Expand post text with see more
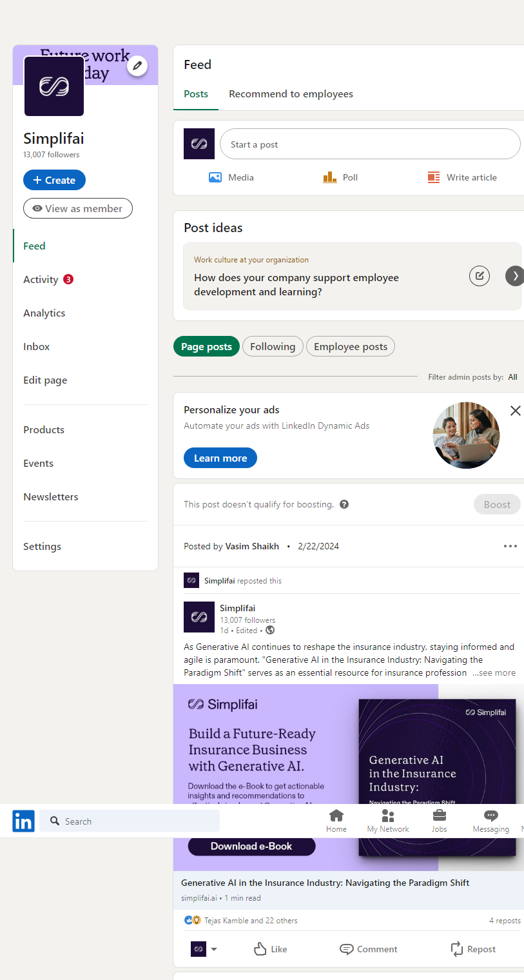This screenshot has height=980, width=524. click(494, 672)
